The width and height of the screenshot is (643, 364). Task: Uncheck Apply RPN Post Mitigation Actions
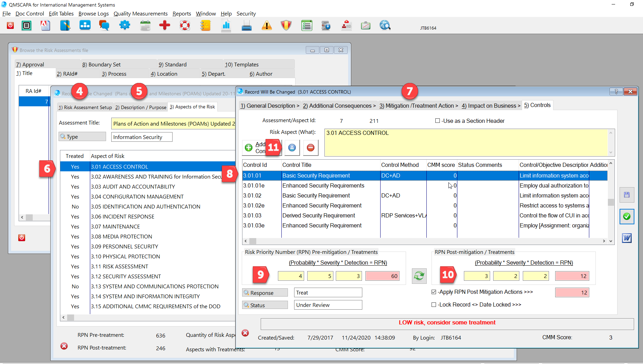434,292
